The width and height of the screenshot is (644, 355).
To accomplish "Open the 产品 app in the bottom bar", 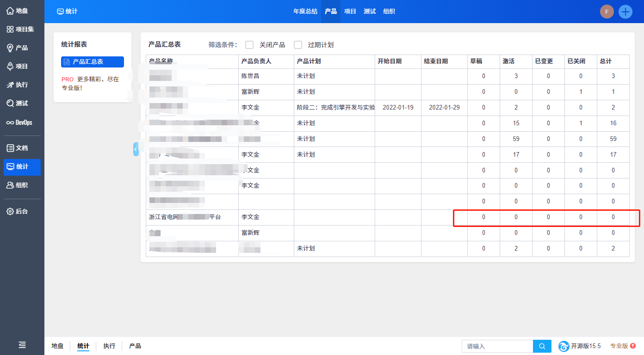I will click(x=135, y=346).
